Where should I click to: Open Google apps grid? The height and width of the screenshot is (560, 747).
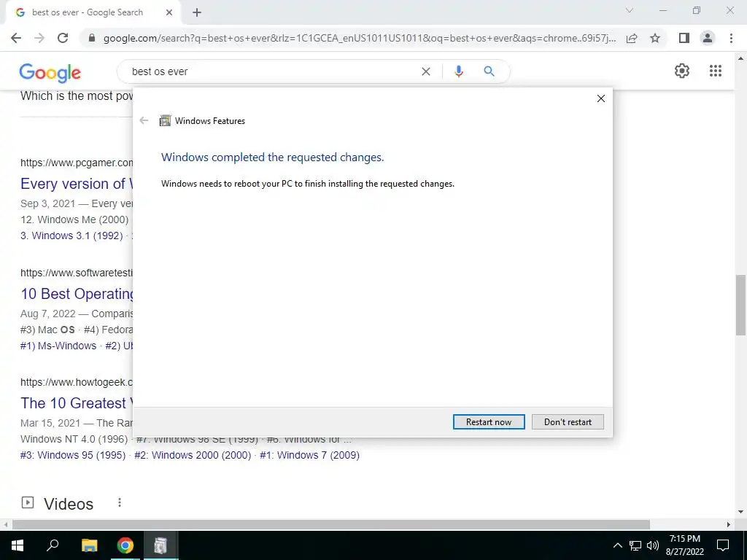pyautogui.click(x=716, y=71)
